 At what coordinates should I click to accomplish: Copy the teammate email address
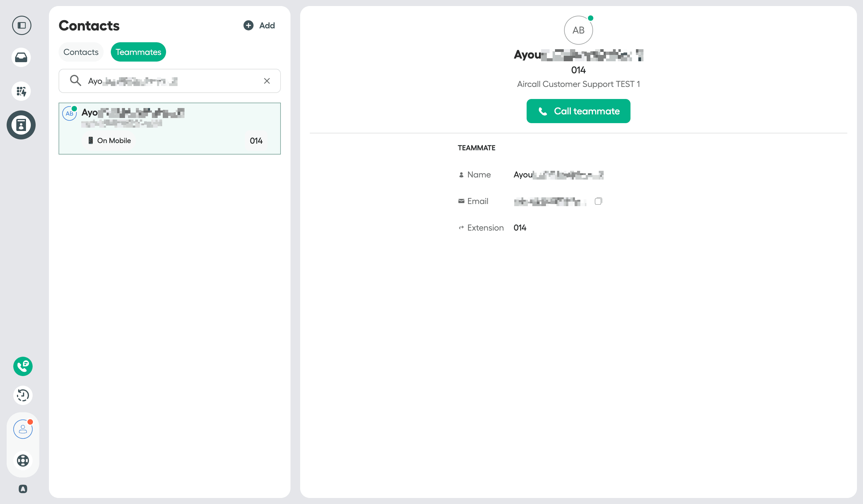pyautogui.click(x=598, y=201)
